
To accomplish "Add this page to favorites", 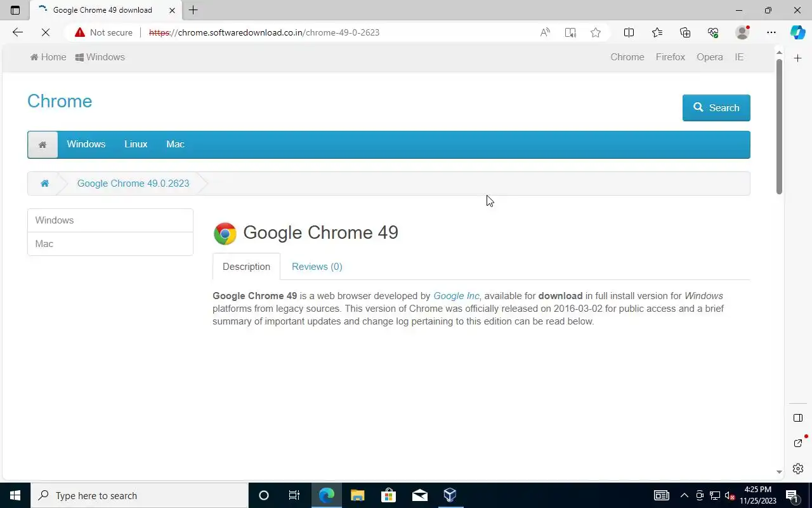I will coord(595,32).
